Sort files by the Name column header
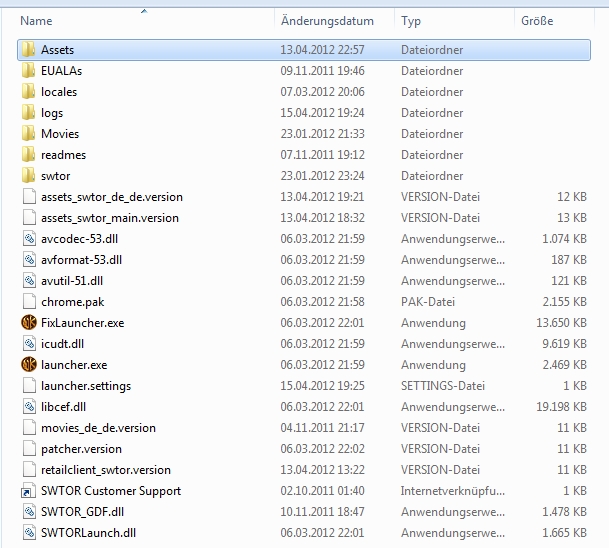This screenshot has height=548, width=609. (36, 21)
